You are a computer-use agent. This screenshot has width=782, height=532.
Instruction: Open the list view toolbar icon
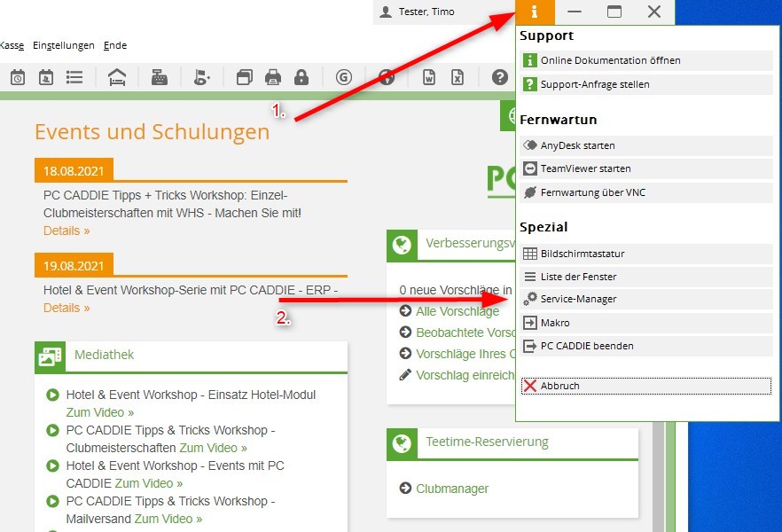pyautogui.click(x=74, y=77)
